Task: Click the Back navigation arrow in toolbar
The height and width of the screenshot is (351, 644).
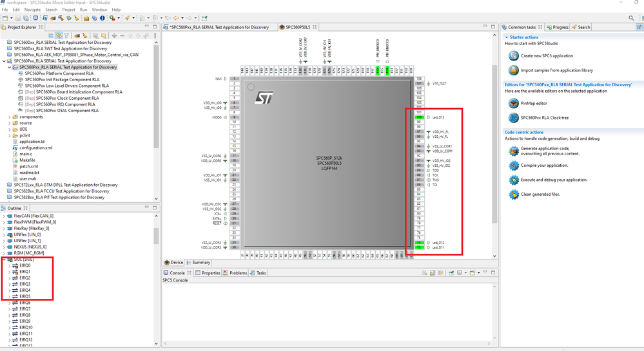Action: pos(176,18)
